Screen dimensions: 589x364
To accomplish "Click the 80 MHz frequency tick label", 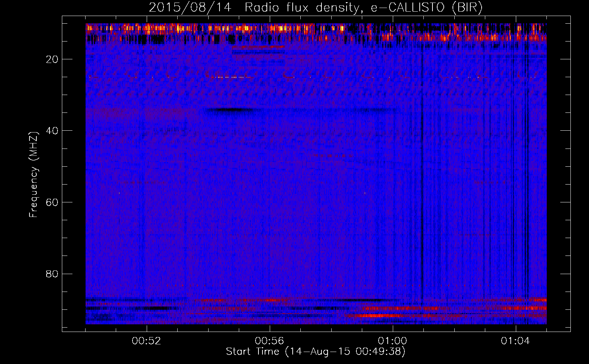I will 52,274.
